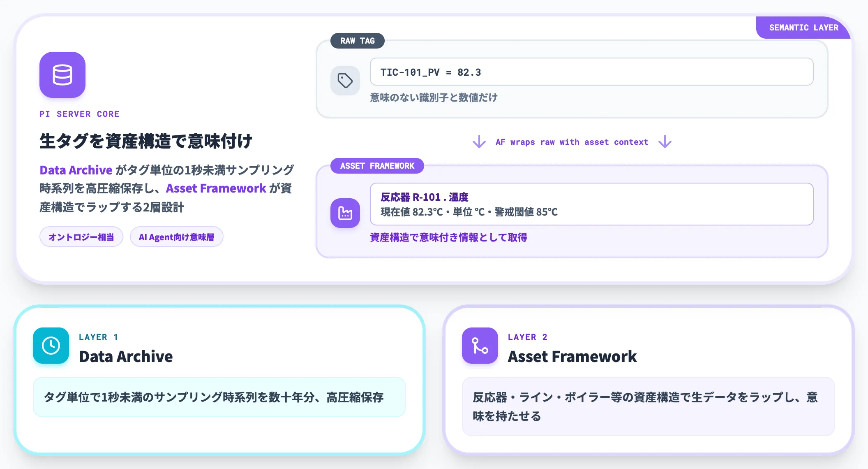Viewport: 868px width, 469px height.
Task: Click the down arrow left of 'AF wraps raw'
Action: click(479, 142)
